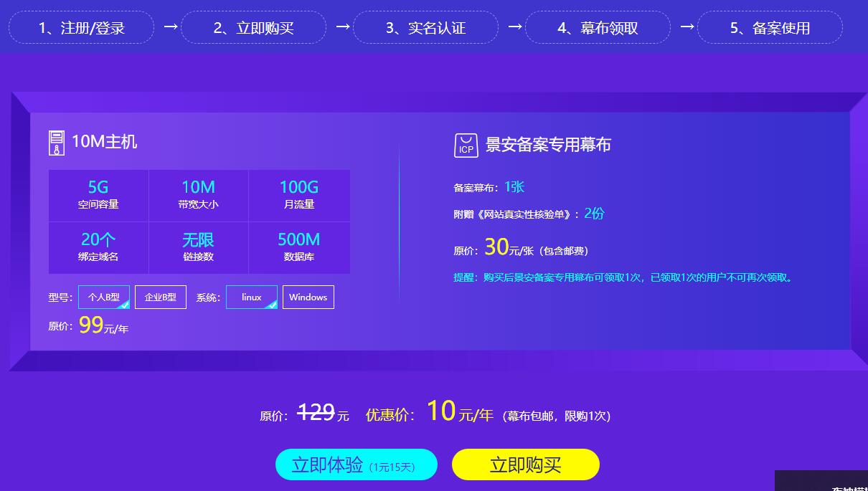Click the 10M主机 server icon
Viewport: 868px width, 491px height.
coord(57,143)
